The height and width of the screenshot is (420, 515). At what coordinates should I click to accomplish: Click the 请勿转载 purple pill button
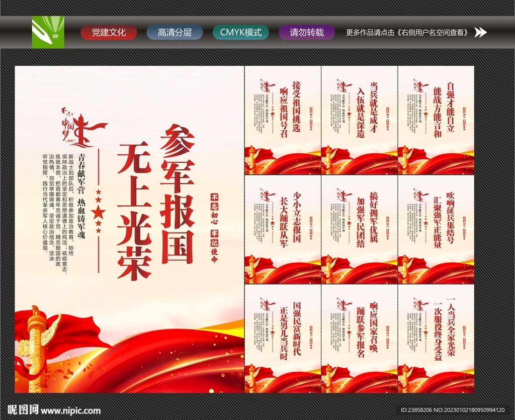pos(307,33)
